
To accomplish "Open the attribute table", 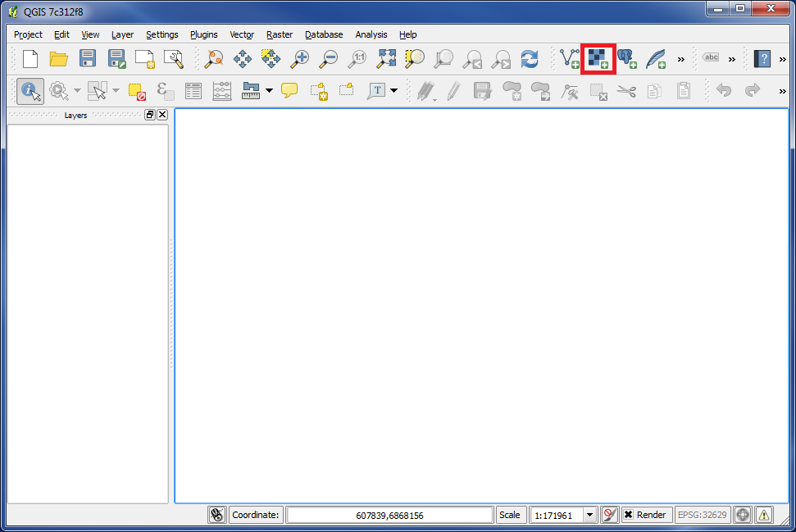I will pyautogui.click(x=193, y=91).
